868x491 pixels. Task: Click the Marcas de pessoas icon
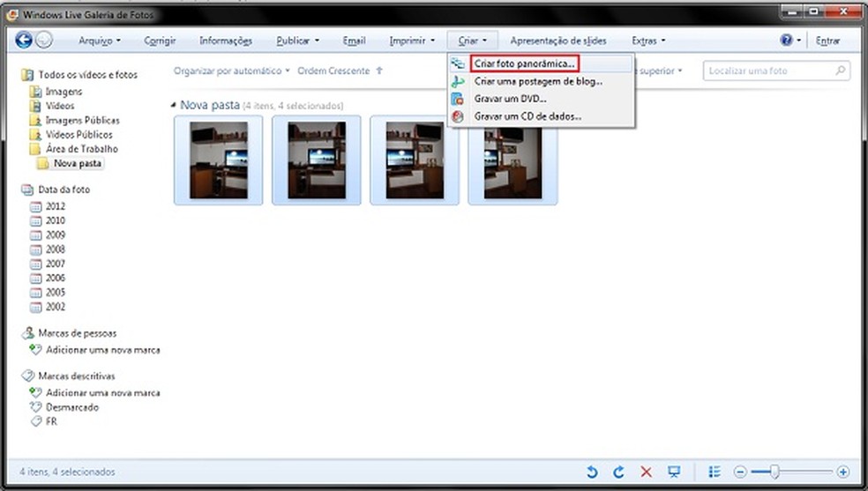coord(27,333)
